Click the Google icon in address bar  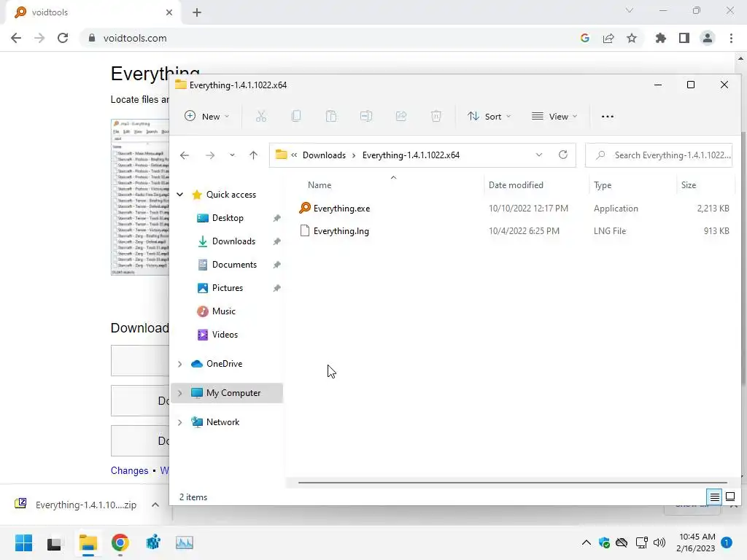(x=585, y=38)
